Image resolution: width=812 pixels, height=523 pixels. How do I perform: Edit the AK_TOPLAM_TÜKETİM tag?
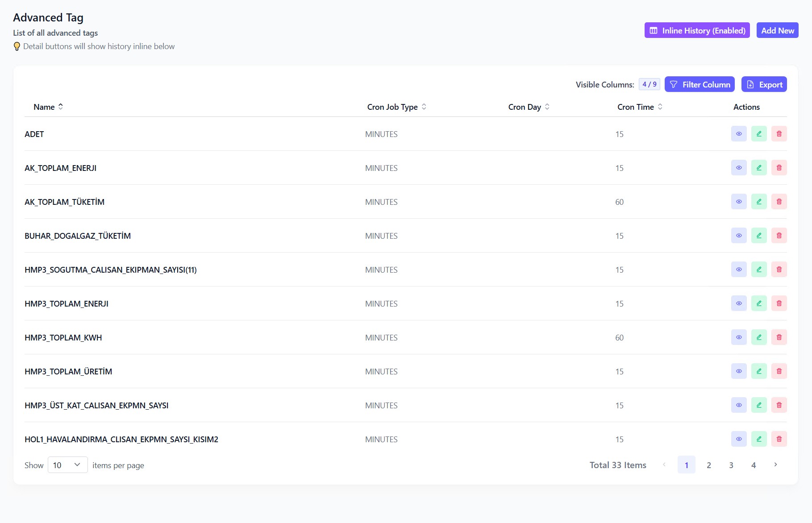759,202
